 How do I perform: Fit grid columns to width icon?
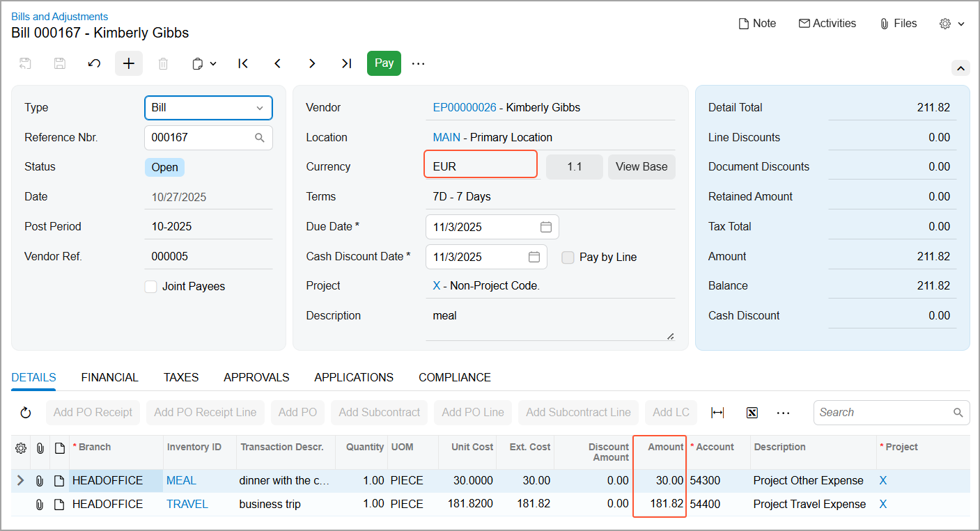point(717,413)
